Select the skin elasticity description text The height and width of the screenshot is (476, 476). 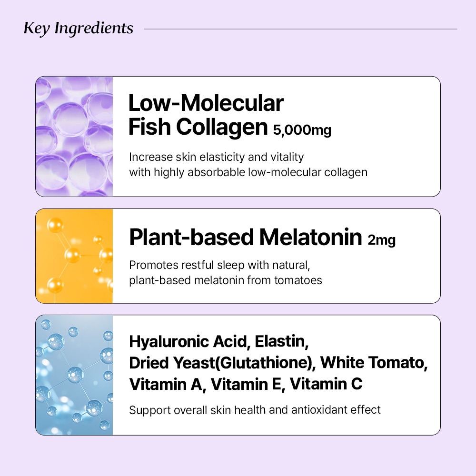(248, 164)
